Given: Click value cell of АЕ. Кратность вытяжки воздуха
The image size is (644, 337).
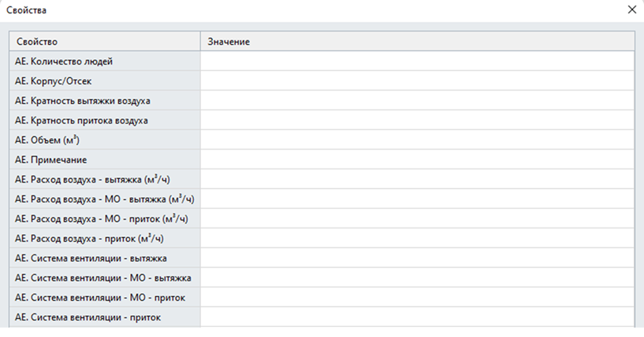Looking at the screenshot, I should 417,100.
